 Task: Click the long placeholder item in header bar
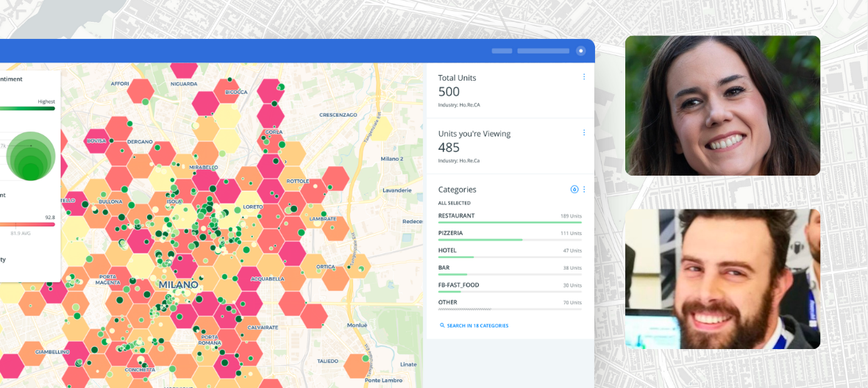pos(543,51)
